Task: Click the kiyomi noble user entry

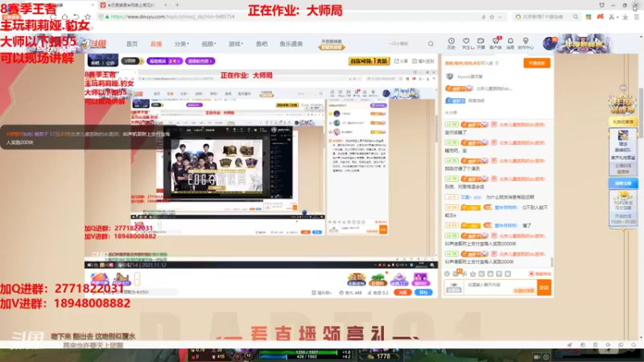Action: point(464,76)
